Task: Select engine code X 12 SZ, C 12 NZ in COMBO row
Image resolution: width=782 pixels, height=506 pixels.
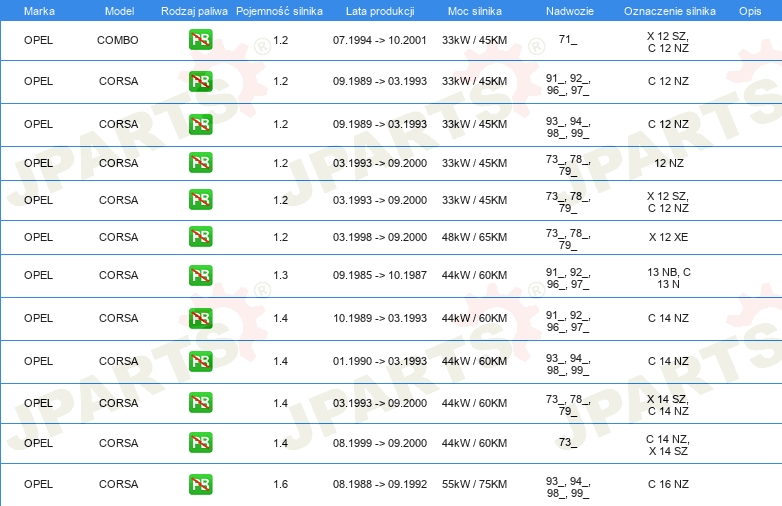Action: tap(668, 42)
